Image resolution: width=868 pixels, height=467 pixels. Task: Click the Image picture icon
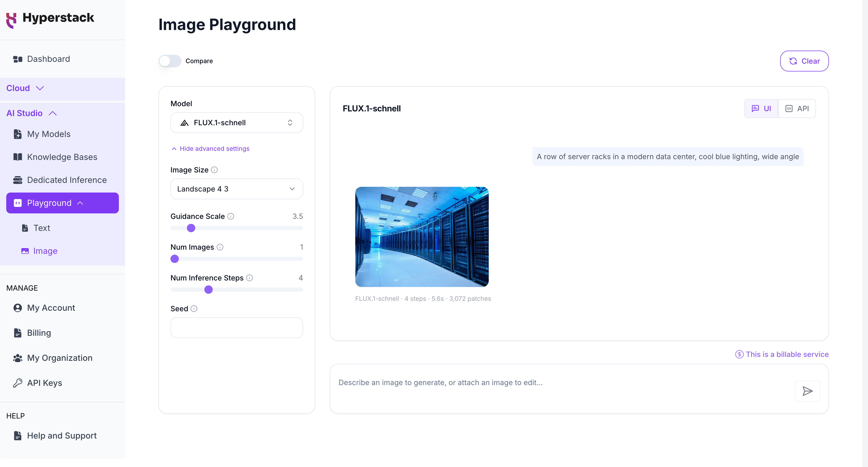click(x=25, y=251)
